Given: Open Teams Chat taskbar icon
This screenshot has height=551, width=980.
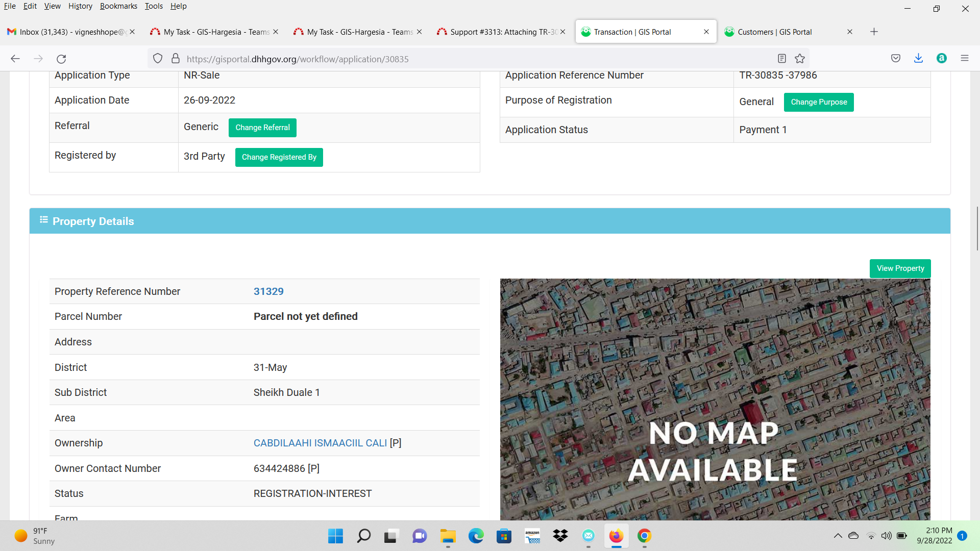Looking at the screenshot, I should coord(420,536).
